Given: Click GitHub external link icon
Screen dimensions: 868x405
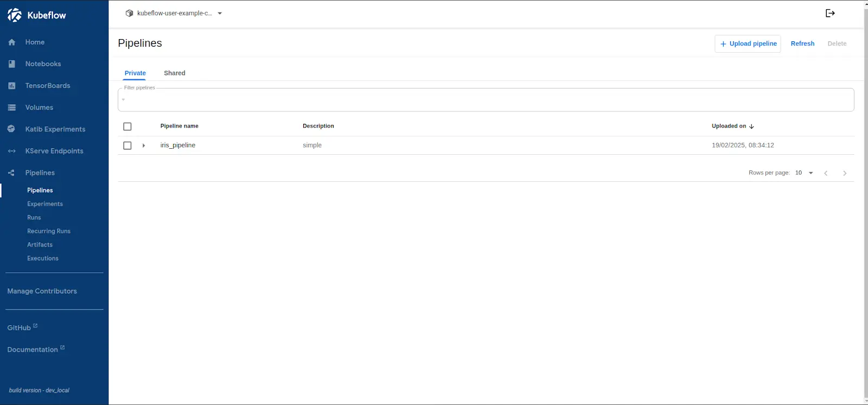Looking at the screenshot, I should pyautogui.click(x=35, y=326).
